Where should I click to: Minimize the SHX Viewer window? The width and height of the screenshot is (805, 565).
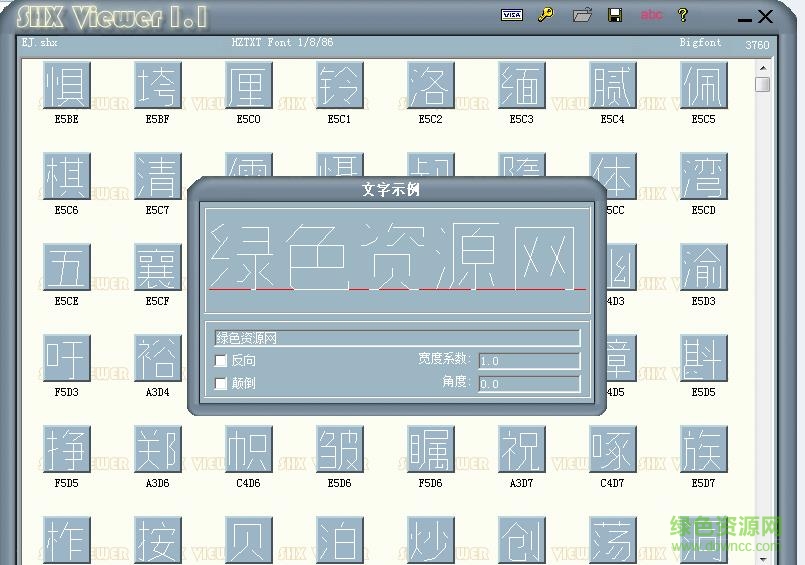click(x=744, y=19)
